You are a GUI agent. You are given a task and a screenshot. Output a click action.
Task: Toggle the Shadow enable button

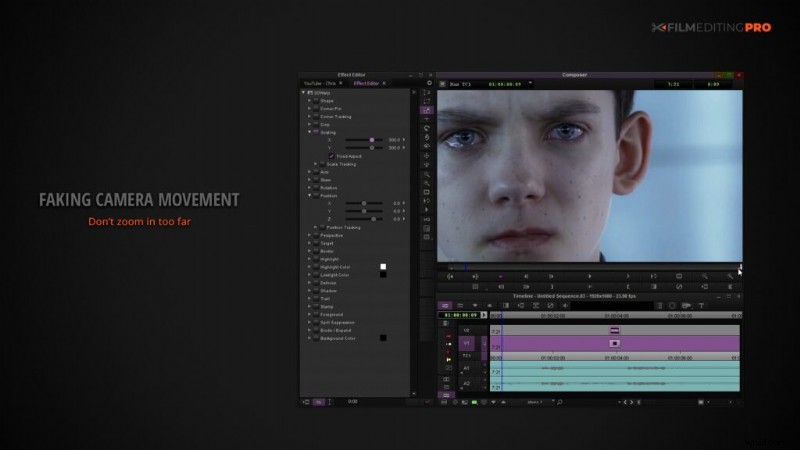(x=316, y=291)
